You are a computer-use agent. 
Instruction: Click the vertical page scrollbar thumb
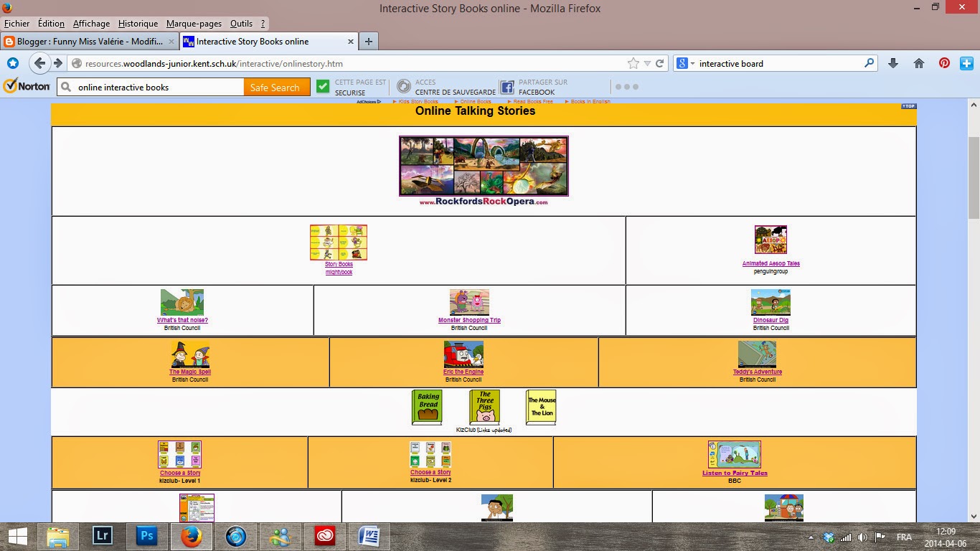point(974,177)
